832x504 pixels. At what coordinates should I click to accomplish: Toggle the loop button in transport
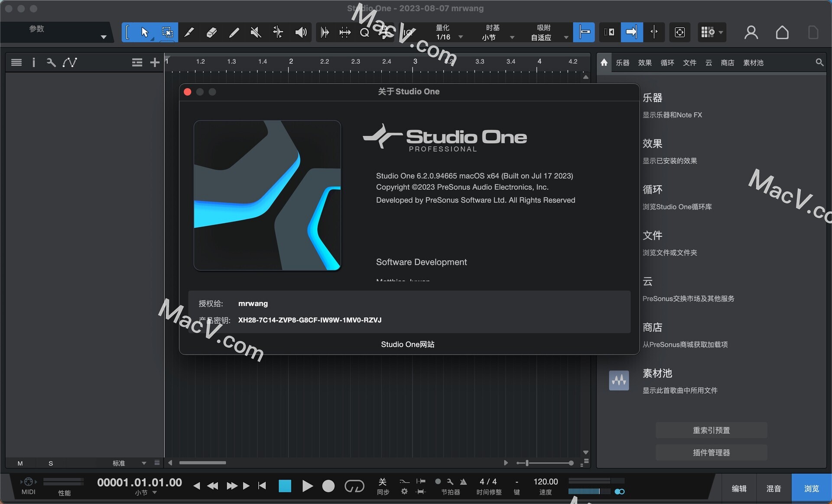tap(354, 486)
